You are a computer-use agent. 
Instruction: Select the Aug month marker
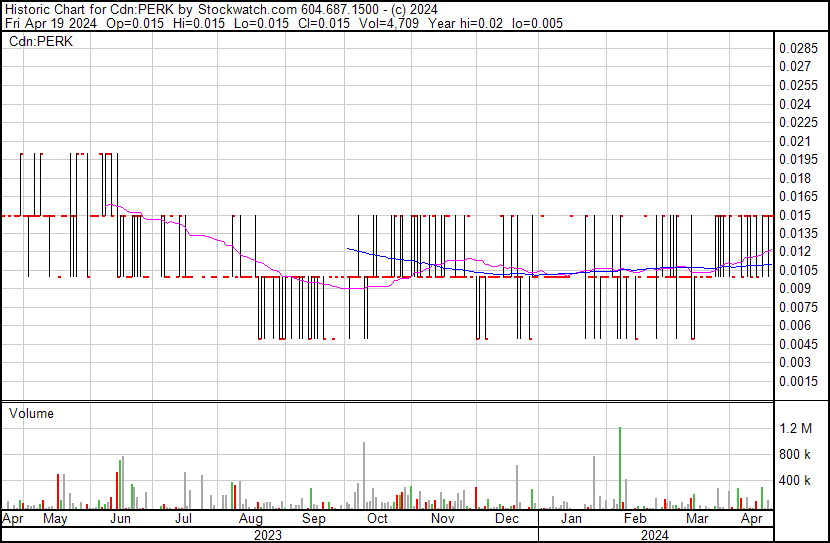(x=251, y=520)
